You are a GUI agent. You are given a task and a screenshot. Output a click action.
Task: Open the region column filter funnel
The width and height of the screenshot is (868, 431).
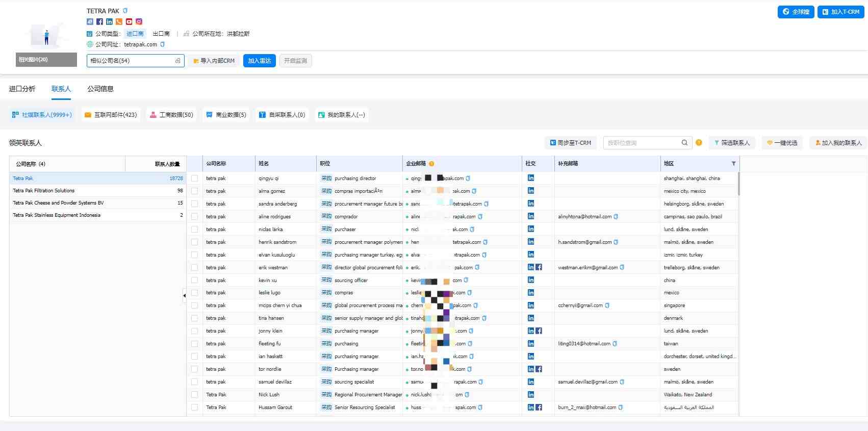click(x=733, y=164)
